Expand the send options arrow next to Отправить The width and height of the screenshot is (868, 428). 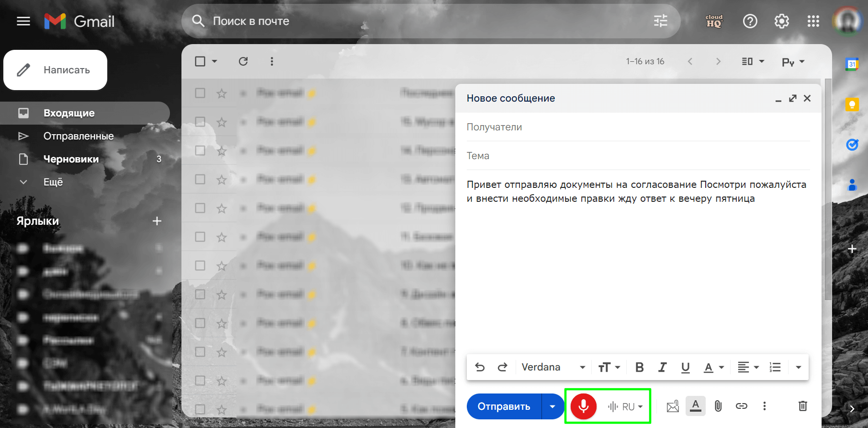tap(552, 406)
